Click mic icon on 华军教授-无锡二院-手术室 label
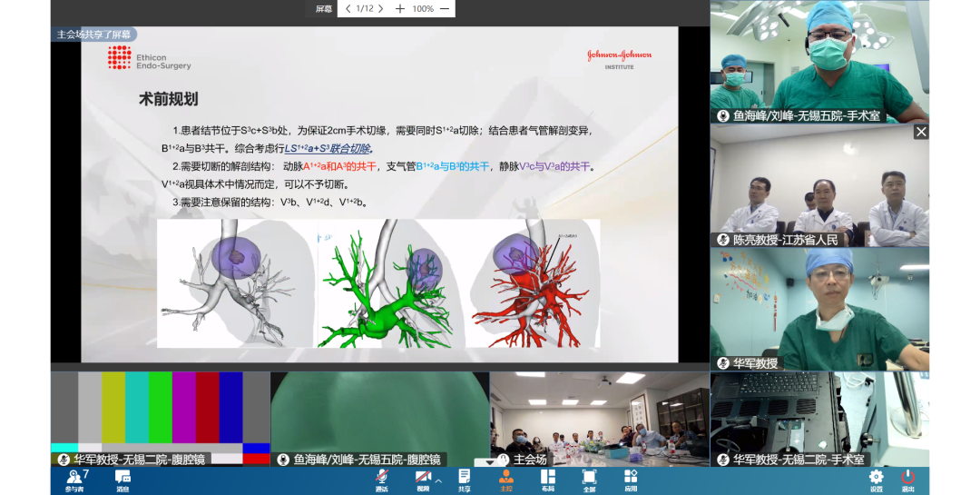Image resolution: width=980 pixels, height=495 pixels. tap(723, 460)
